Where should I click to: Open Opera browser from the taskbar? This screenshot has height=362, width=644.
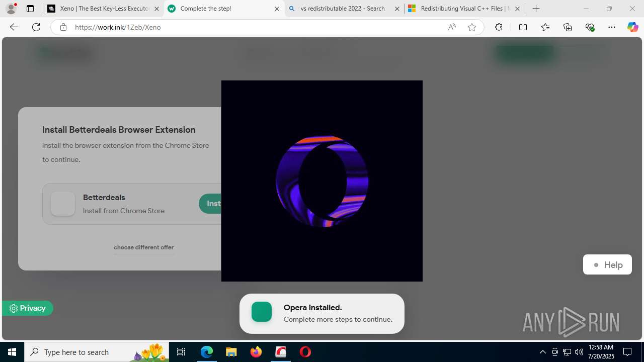coord(305,352)
